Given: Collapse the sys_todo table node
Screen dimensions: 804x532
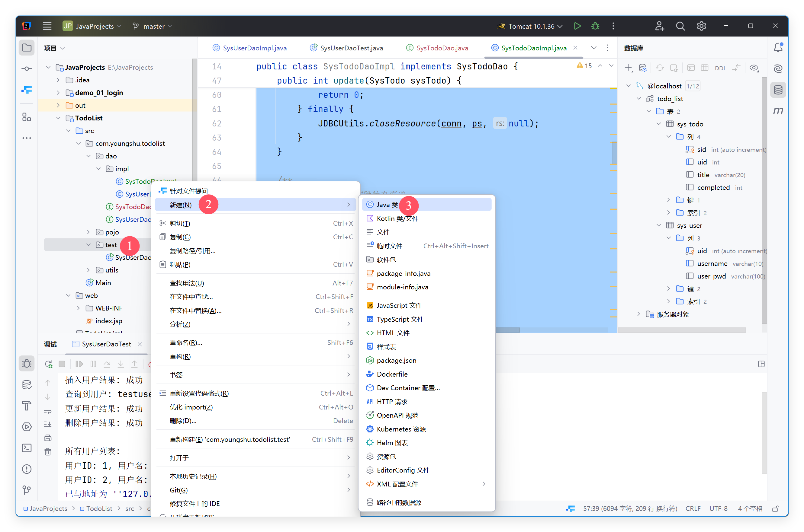Looking at the screenshot, I should 659,124.
